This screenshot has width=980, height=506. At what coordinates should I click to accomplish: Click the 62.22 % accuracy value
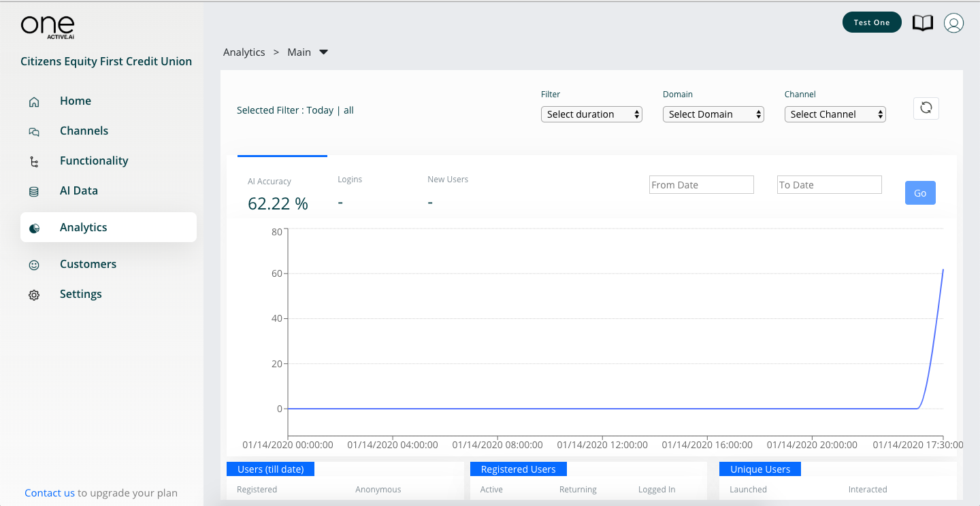coord(278,203)
